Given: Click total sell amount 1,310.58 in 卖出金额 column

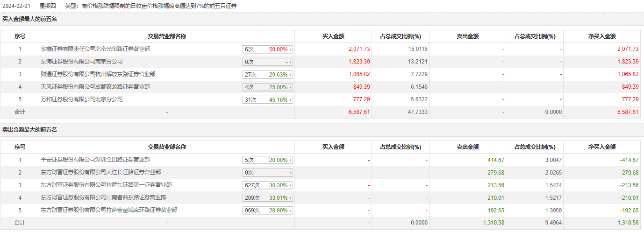Looking at the screenshot, I should pyautogui.click(x=493, y=223).
